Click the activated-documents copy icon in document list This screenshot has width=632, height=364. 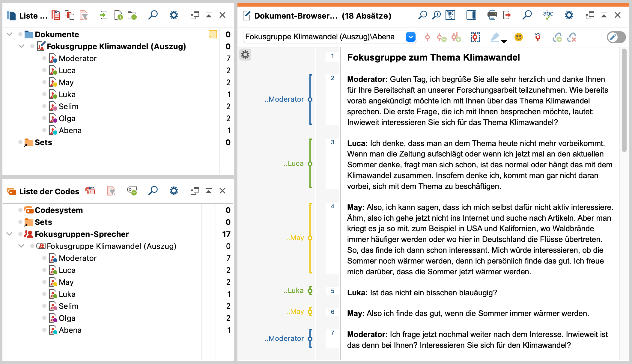coord(70,15)
